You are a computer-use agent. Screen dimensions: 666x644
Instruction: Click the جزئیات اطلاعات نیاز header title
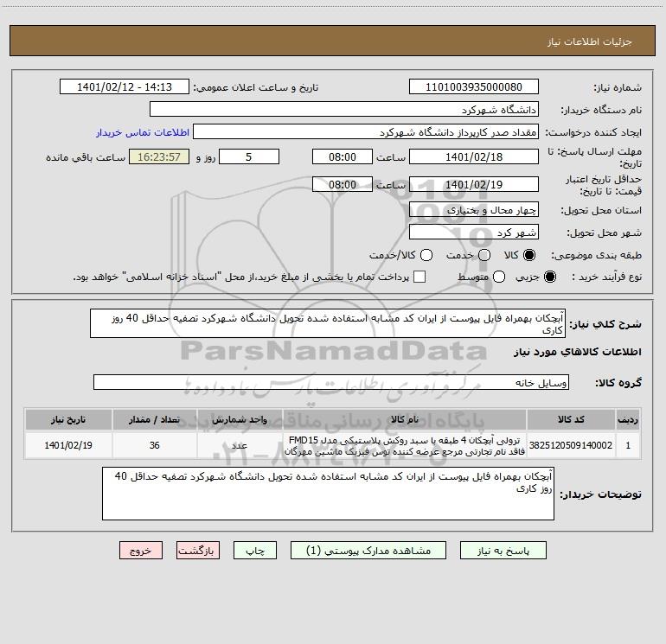tap(589, 41)
